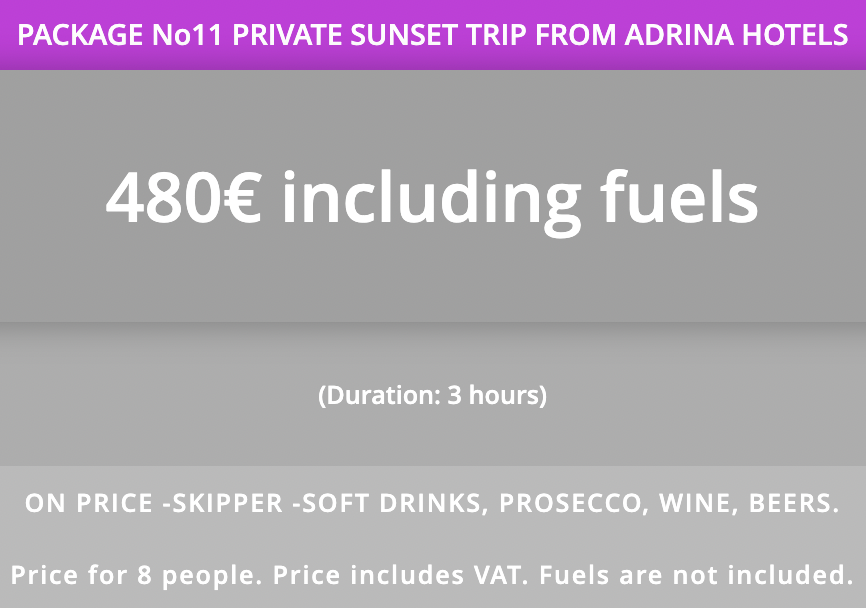866x608 pixels.
Task: Click ADRINA HOTELS in the purple banner
Action: pyautogui.click(x=736, y=35)
